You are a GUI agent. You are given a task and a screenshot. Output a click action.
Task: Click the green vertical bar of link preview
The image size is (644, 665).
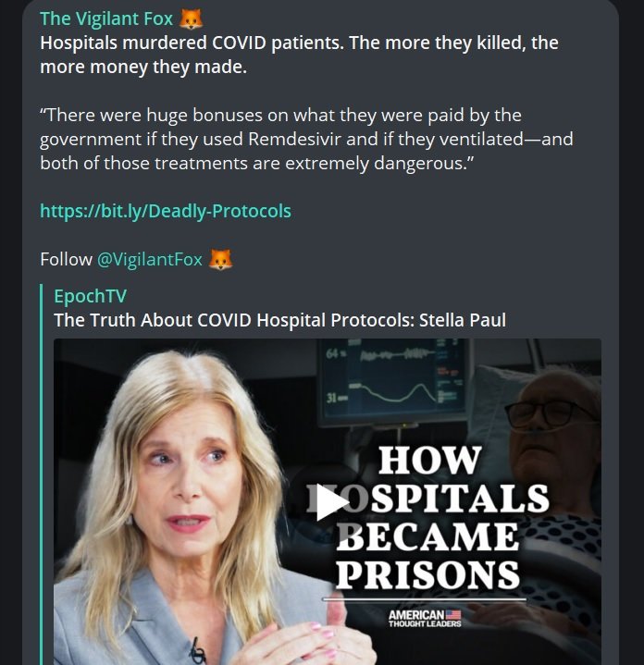[42, 474]
